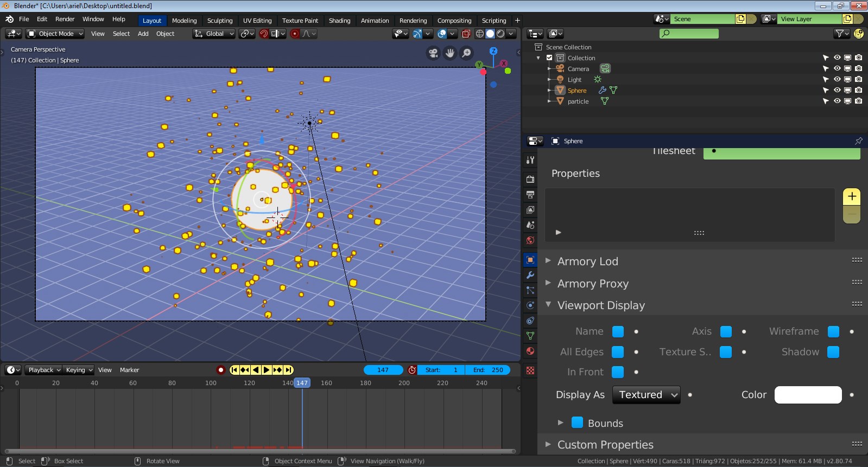Toggle X-Ray display in viewport header
This screenshot has height=467, width=868.
click(466, 34)
